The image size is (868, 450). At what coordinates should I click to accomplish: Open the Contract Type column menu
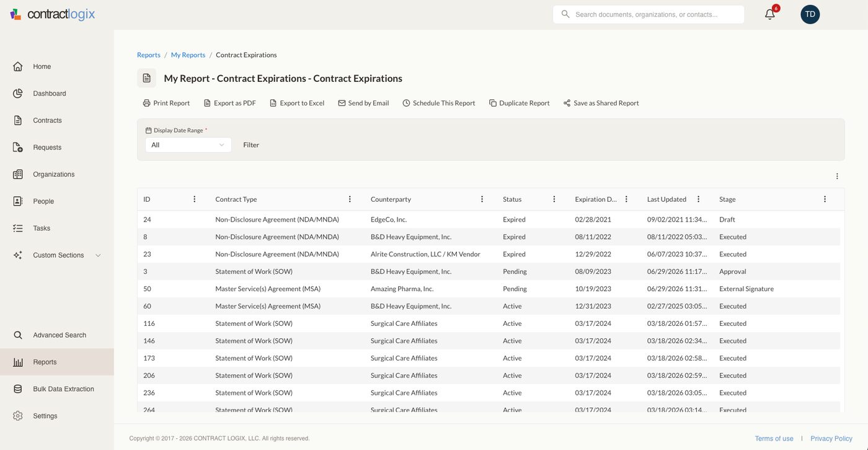pyautogui.click(x=350, y=199)
